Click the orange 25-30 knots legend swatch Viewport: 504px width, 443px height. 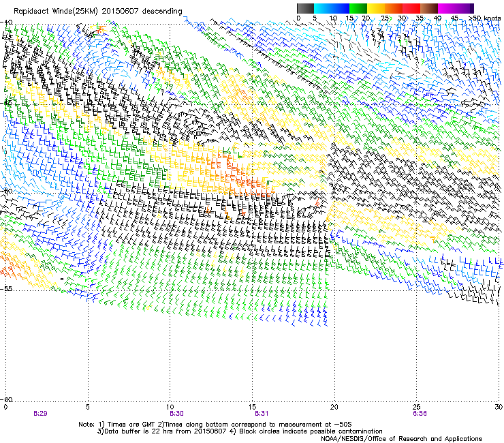tap(394, 8)
